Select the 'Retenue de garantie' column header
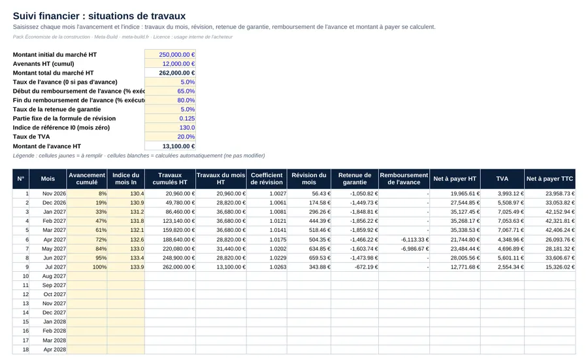 coord(355,178)
